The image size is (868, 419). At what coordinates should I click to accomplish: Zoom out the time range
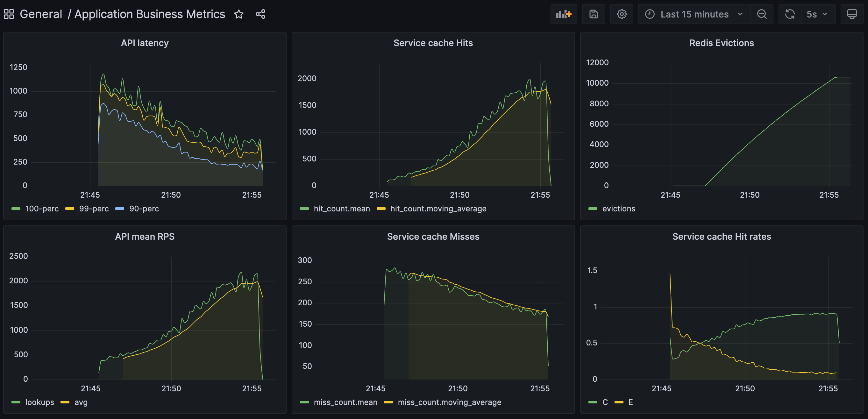click(x=762, y=14)
